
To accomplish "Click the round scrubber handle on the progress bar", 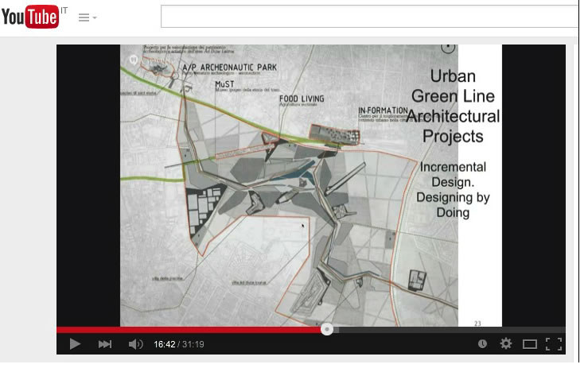I will [327, 329].
